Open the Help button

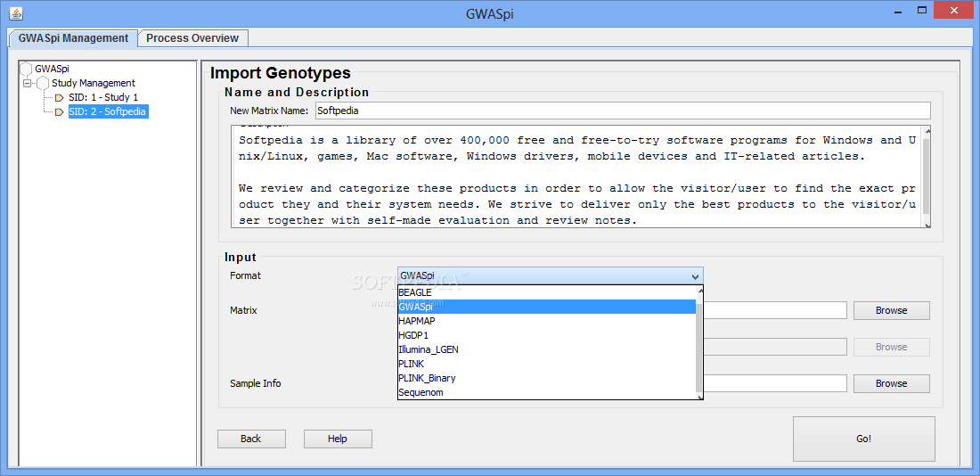[x=338, y=439]
